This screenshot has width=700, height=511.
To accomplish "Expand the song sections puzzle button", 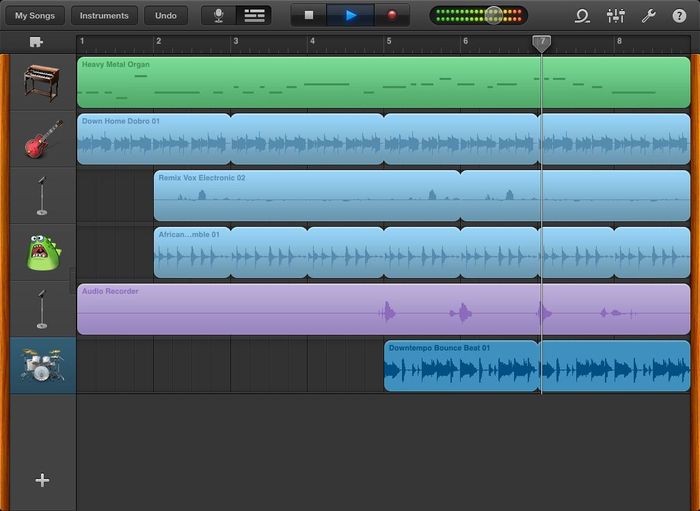I will click(x=37, y=42).
